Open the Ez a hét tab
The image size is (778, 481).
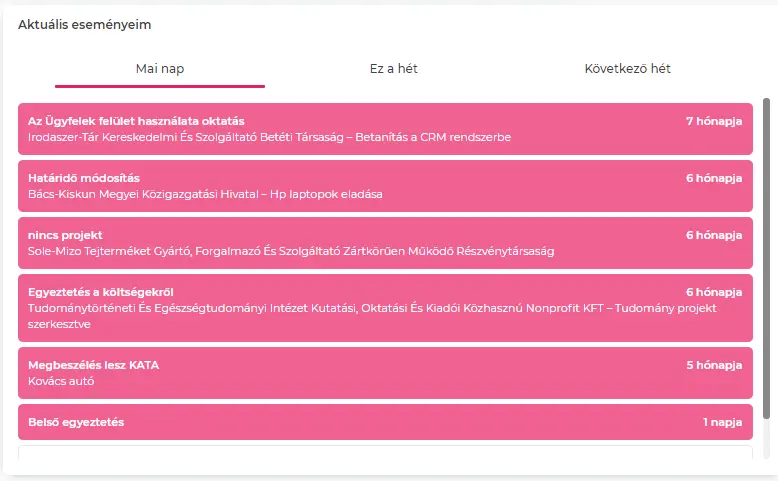(x=392, y=69)
